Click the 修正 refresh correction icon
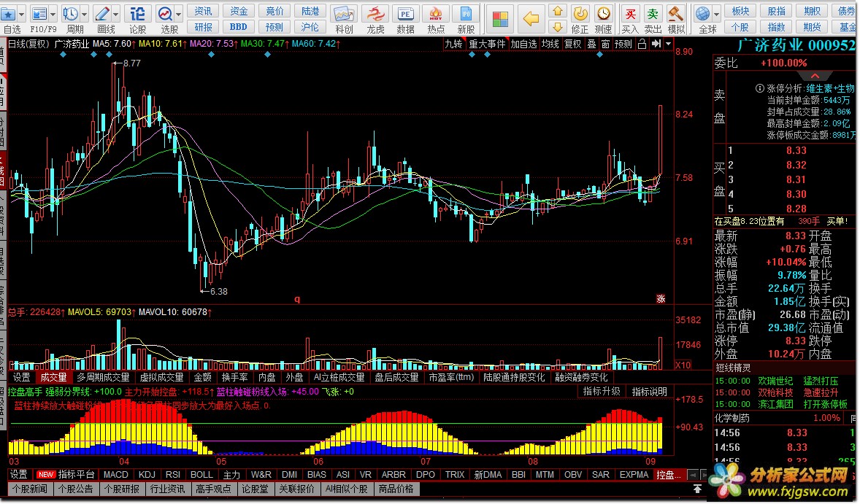Image resolution: width=860 pixels, height=504 pixels. click(x=580, y=13)
